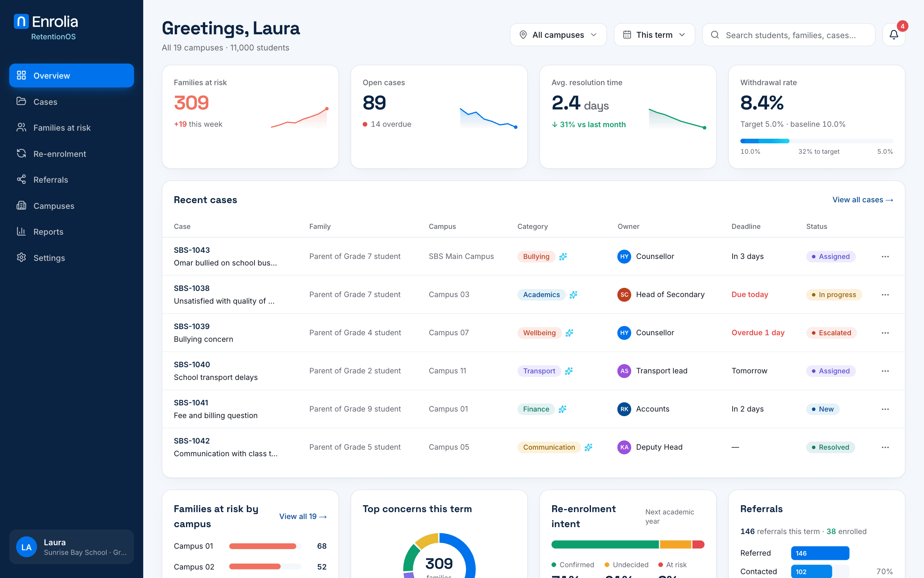This screenshot has width=924, height=578.
Task: Click View all cases link
Action: click(863, 200)
